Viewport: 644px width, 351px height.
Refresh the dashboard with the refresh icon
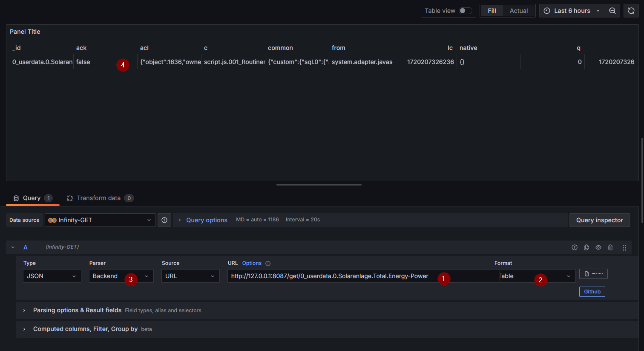pos(631,11)
